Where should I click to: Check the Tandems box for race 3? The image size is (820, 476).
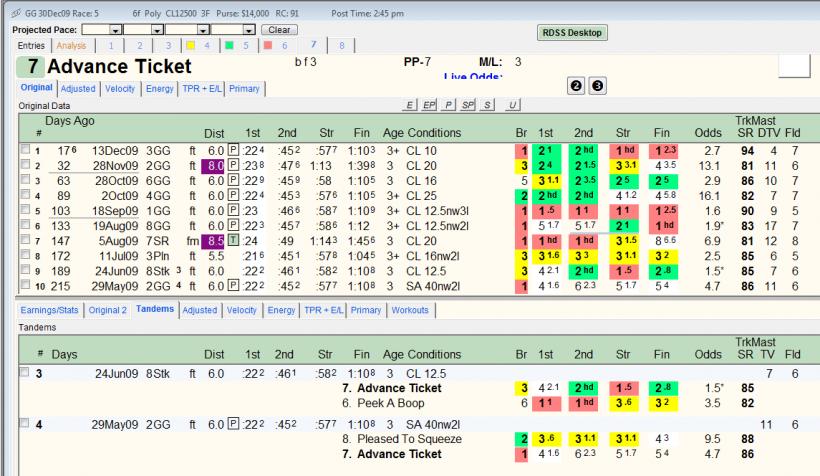click(x=24, y=372)
